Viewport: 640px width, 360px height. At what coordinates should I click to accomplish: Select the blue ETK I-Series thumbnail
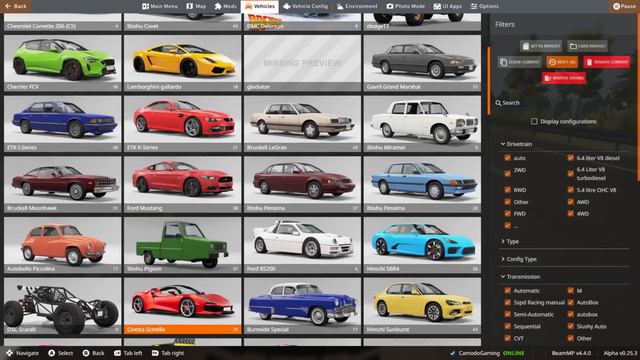(62, 124)
